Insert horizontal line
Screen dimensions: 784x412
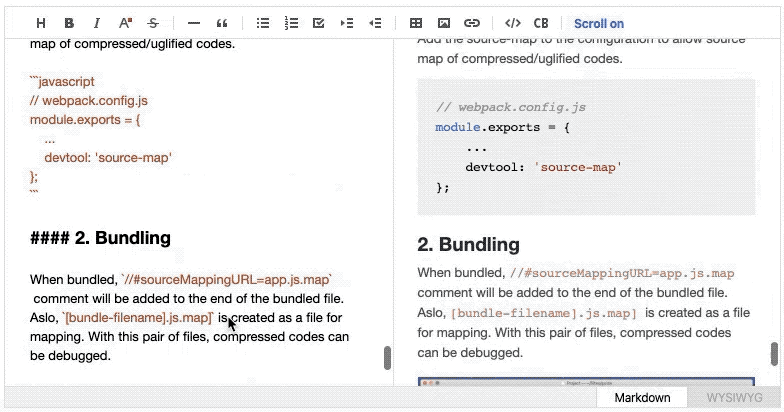(194, 23)
